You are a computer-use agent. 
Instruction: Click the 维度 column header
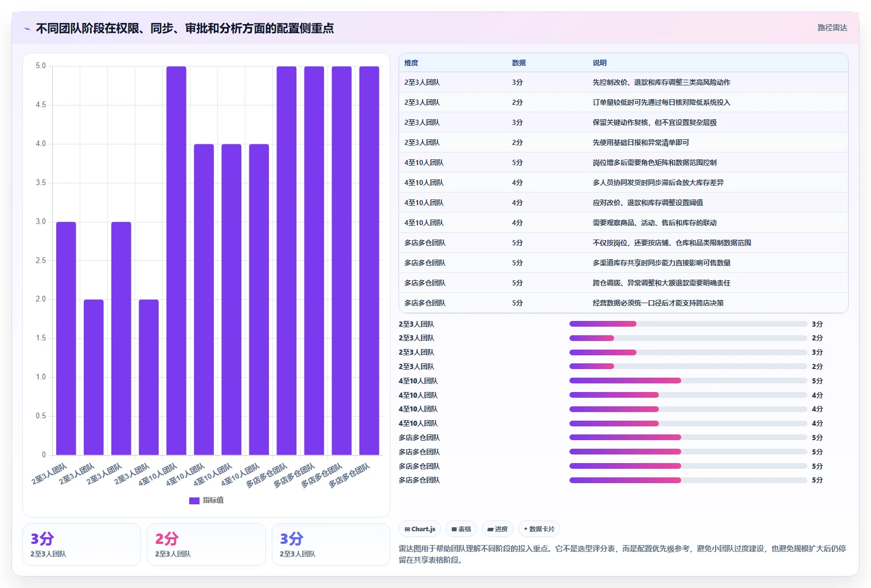coord(411,63)
